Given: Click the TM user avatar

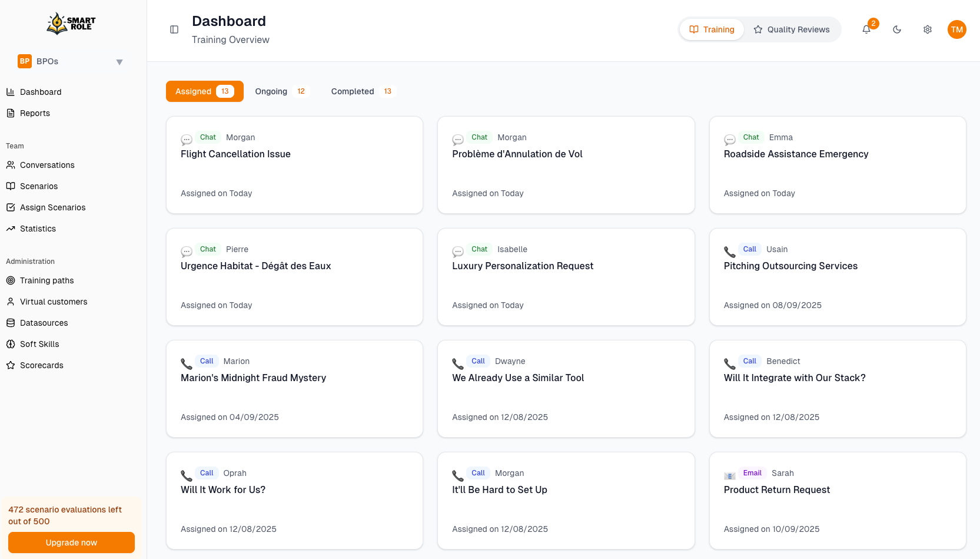Looking at the screenshot, I should point(957,29).
